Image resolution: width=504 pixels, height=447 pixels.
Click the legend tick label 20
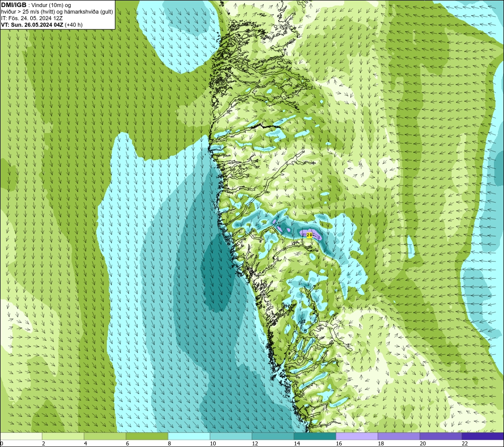[x=423, y=443]
